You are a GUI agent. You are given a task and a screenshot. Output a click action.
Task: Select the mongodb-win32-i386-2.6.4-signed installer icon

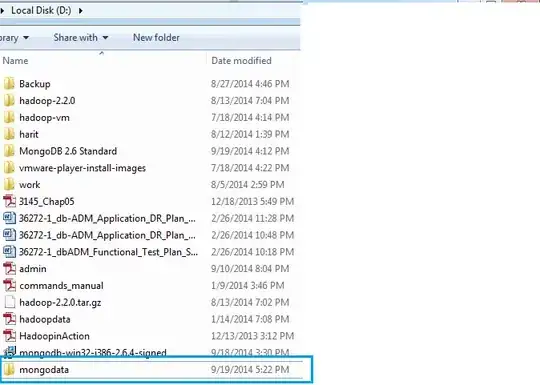pos(9,352)
